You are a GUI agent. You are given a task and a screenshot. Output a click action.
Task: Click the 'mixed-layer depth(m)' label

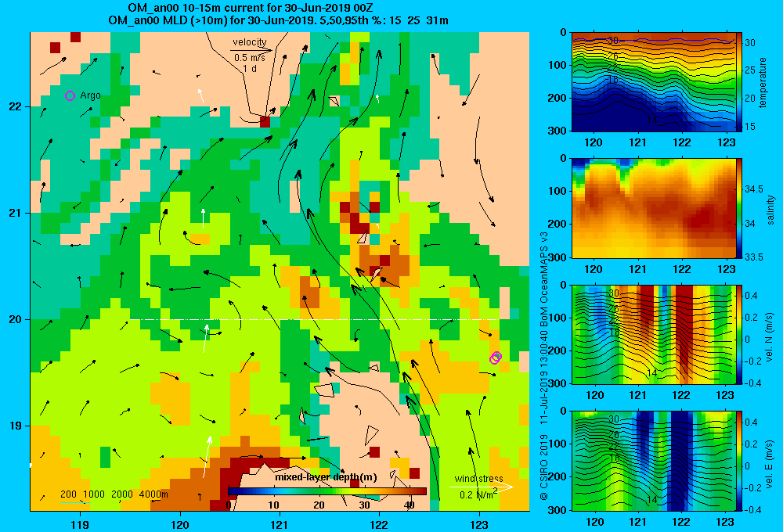point(326,477)
